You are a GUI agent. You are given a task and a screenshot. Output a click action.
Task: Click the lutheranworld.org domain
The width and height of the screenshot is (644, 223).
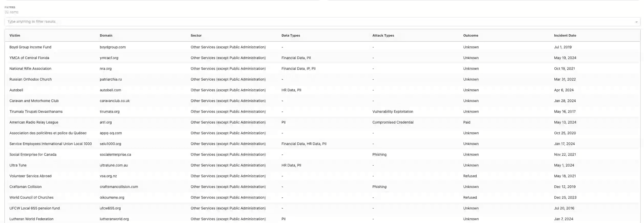pos(114,219)
